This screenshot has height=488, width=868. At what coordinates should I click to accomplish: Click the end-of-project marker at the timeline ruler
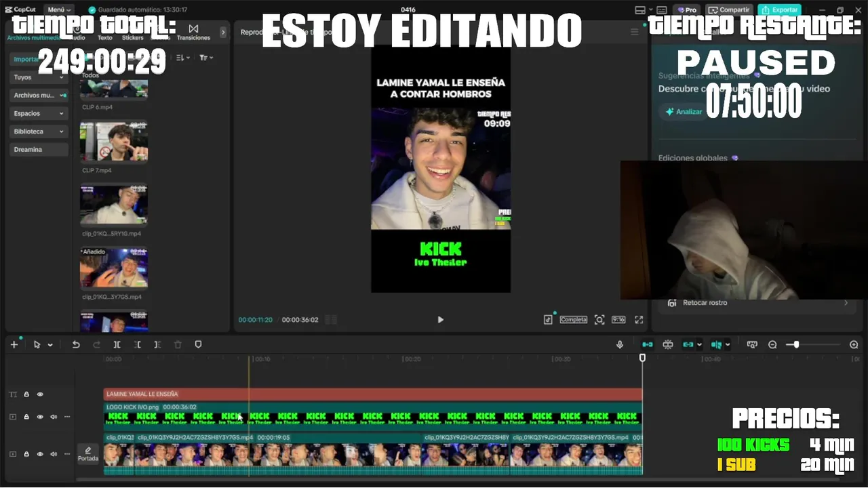coord(642,358)
